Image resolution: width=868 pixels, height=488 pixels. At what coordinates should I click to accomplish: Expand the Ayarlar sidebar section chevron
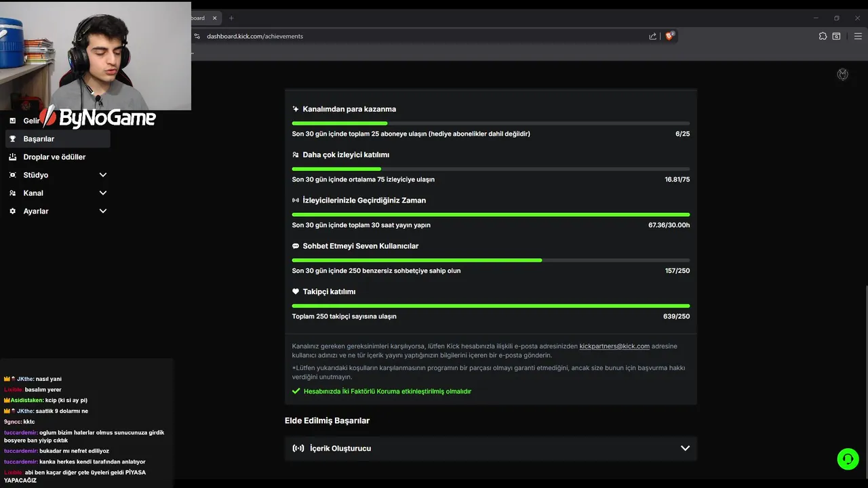[103, 211]
